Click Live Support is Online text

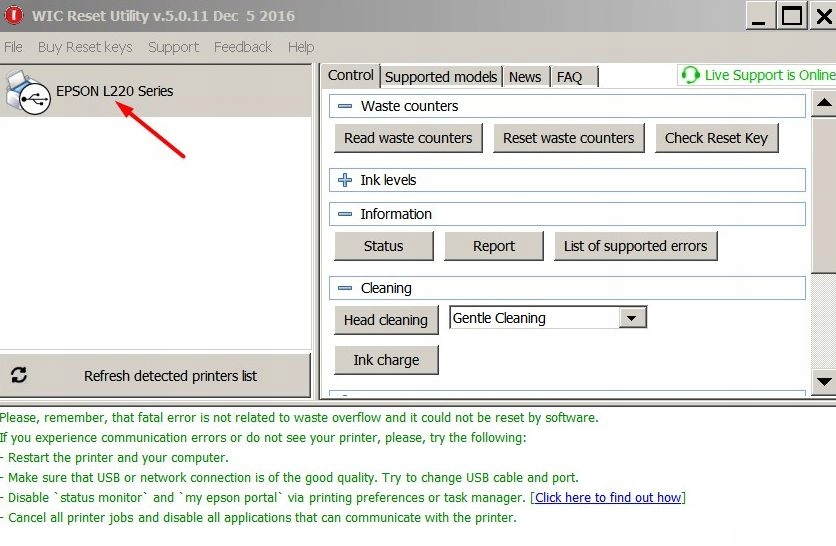click(x=770, y=75)
